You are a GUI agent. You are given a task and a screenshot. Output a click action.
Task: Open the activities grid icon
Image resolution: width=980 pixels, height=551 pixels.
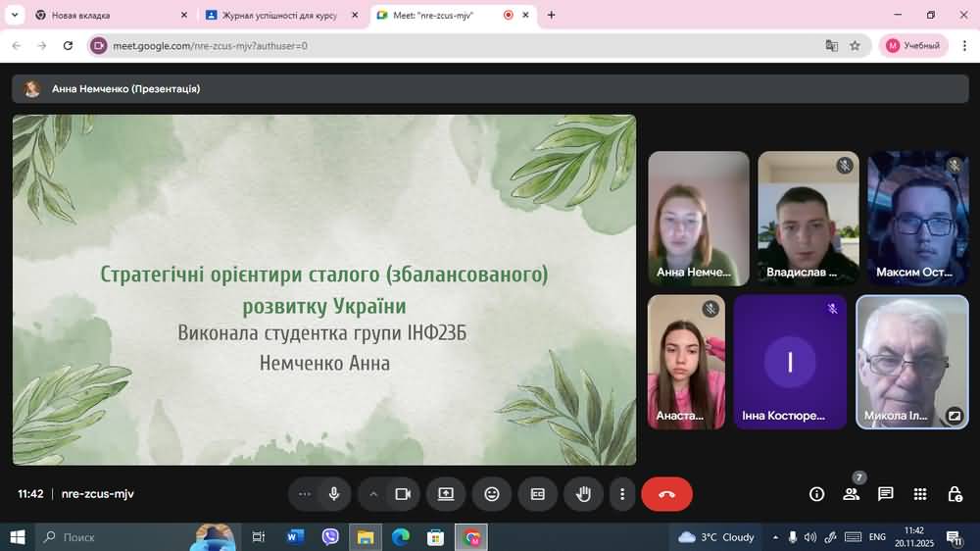point(920,494)
